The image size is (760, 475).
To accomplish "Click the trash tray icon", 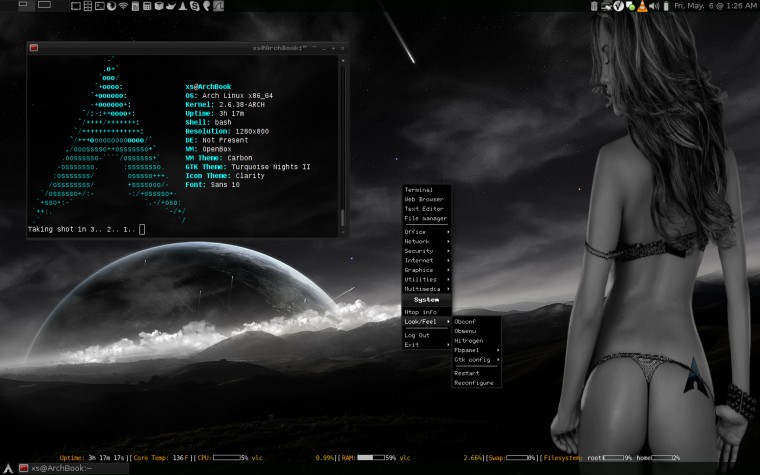I will [x=594, y=6].
